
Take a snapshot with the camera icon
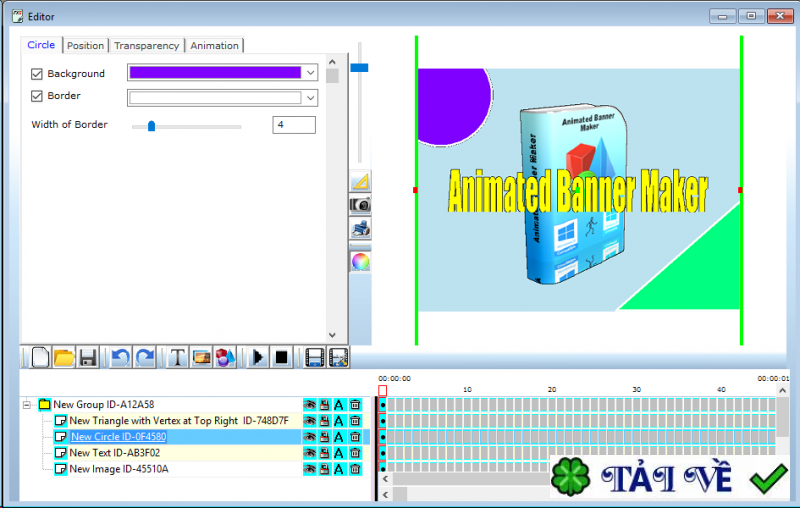(361, 205)
